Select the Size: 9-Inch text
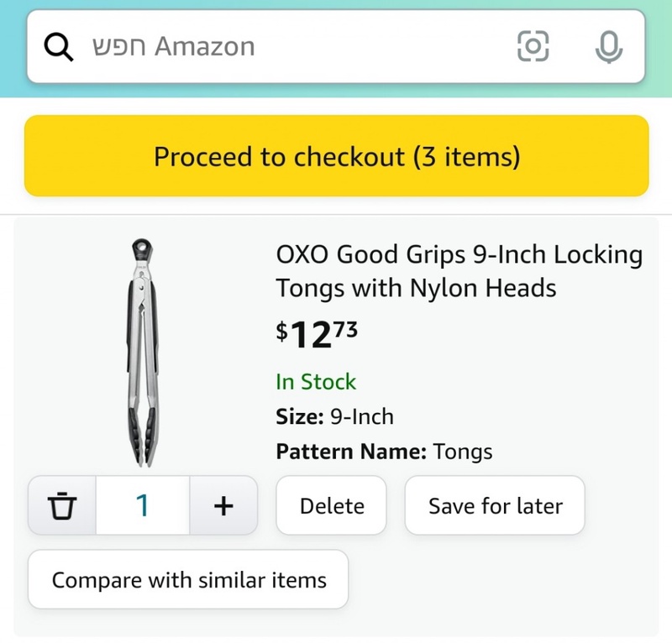Image resolution: width=672 pixels, height=643 pixels. tap(334, 417)
